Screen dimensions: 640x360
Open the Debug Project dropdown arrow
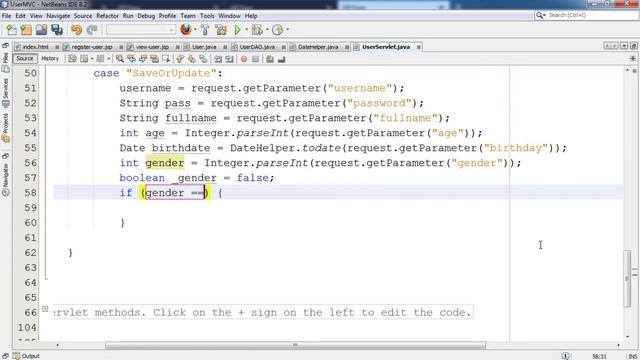pyautogui.click(x=267, y=29)
